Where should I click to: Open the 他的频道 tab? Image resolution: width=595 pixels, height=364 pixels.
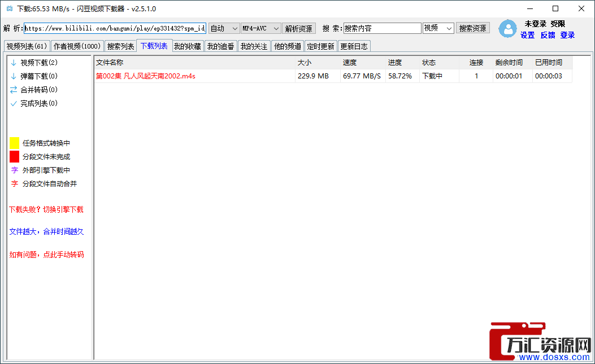(x=288, y=46)
